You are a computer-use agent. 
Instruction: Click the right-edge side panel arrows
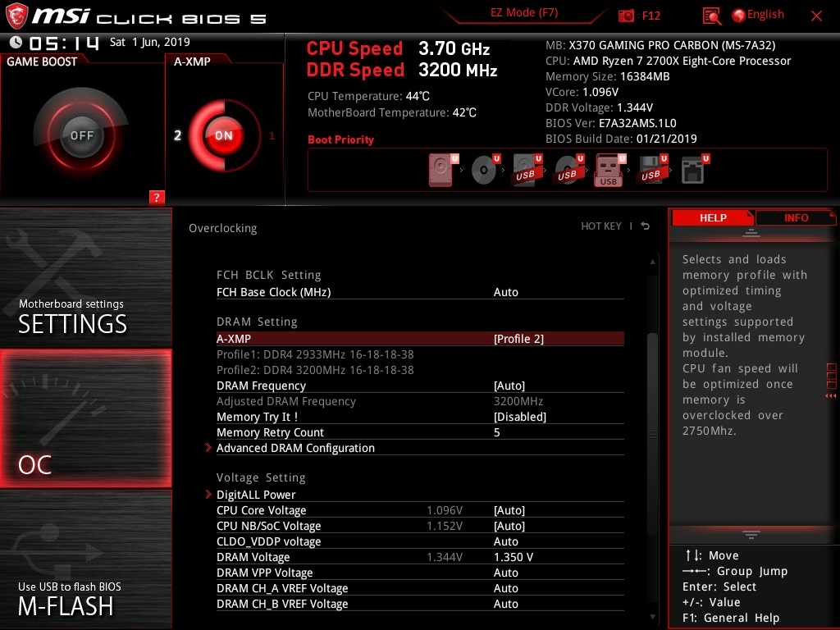[831, 396]
